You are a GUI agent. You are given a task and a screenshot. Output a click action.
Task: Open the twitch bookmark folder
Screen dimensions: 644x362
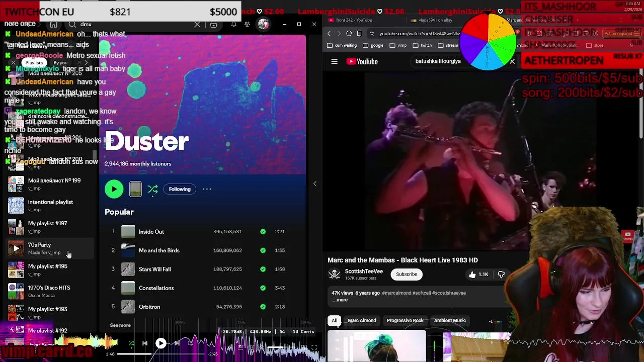coord(423,45)
